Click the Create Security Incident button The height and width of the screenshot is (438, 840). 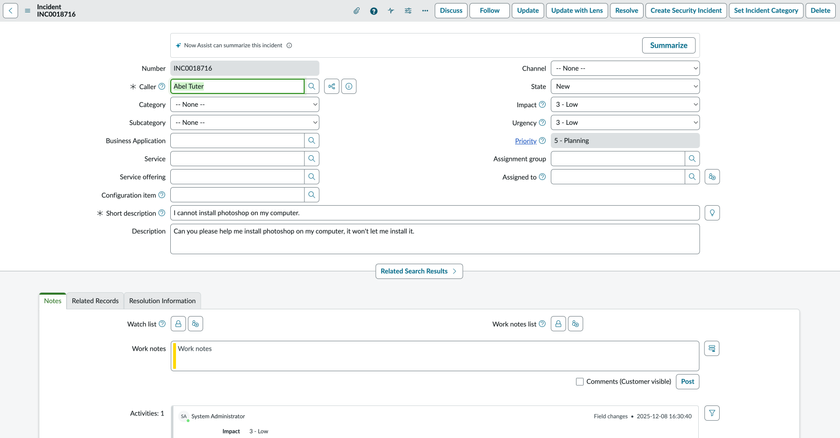pyautogui.click(x=685, y=11)
